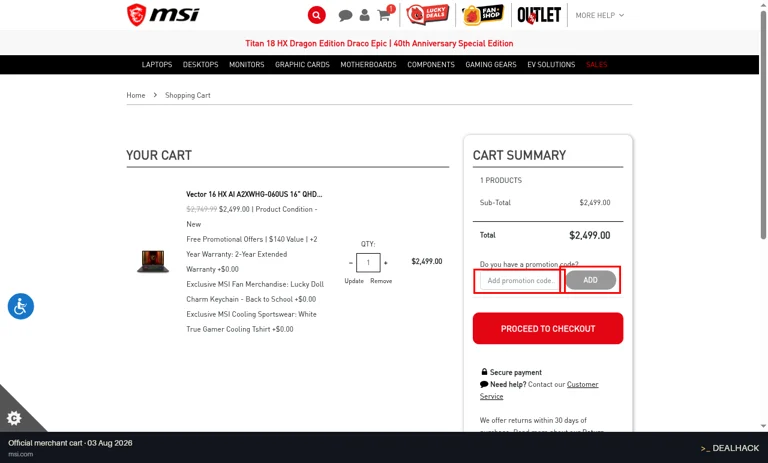Click the DEALHACK label in bottom bar
Screen dimensions: 768x463
click(x=729, y=448)
